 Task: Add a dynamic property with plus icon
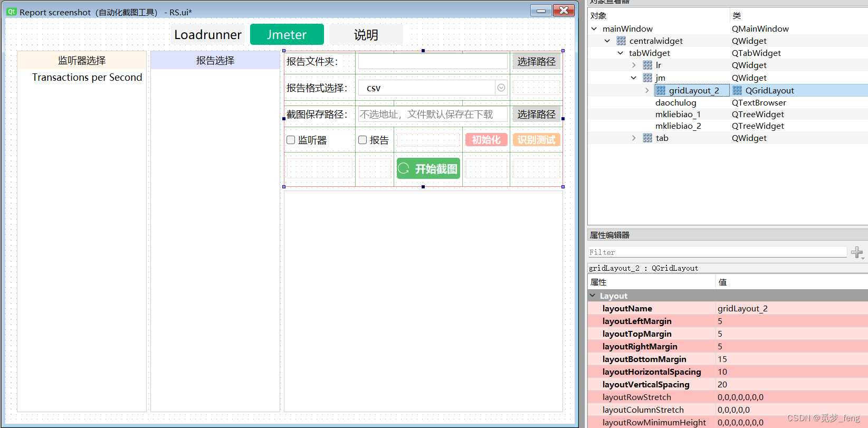click(x=857, y=252)
